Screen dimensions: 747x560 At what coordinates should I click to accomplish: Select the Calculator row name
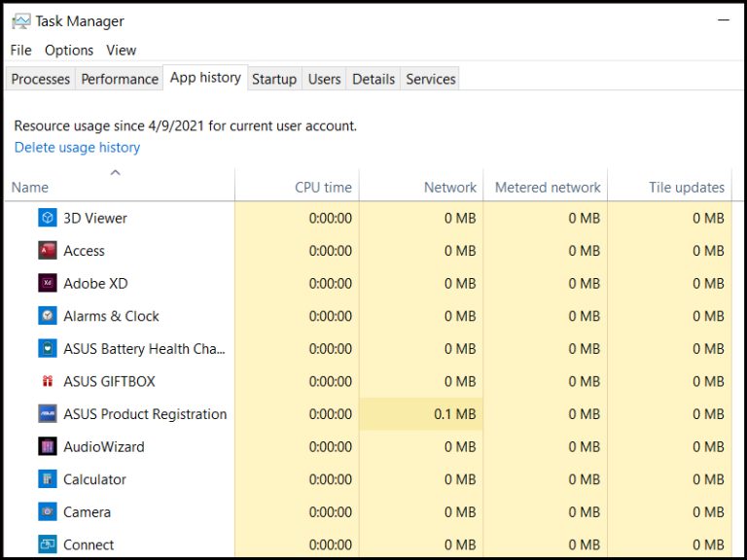pos(94,479)
